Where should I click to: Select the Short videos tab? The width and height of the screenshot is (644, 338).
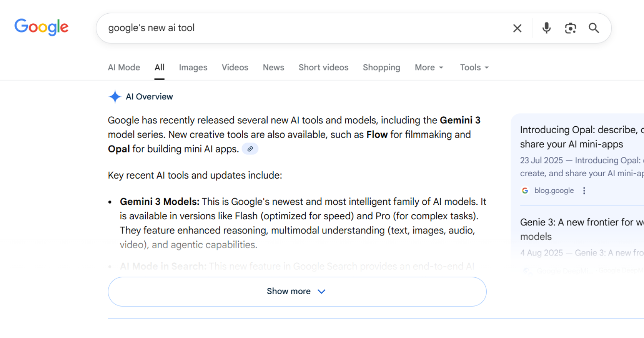tap(324, 68)
